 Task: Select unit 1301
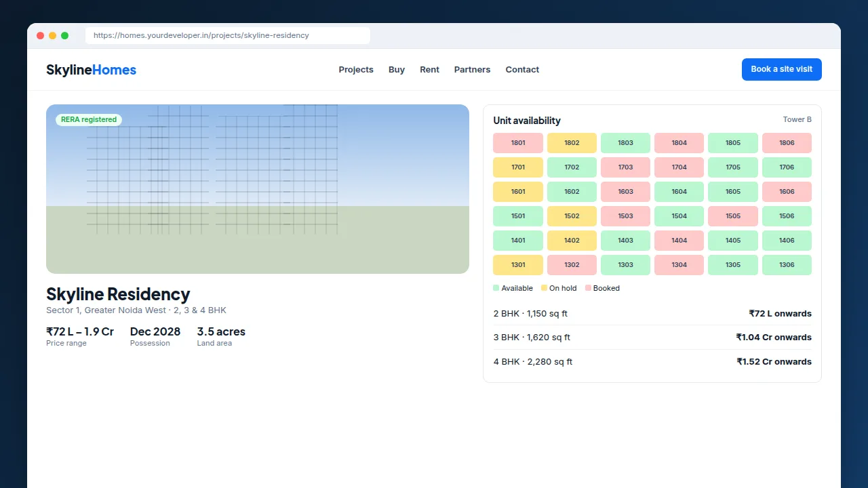pyautogui.click(x=518, y=265)
